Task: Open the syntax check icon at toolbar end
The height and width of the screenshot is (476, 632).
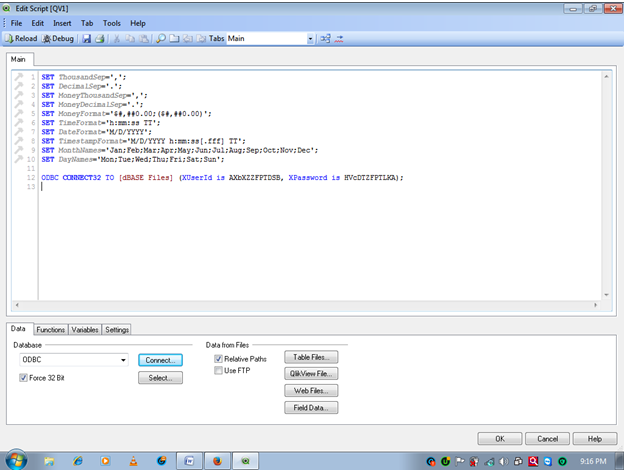Action: point(338,38)
